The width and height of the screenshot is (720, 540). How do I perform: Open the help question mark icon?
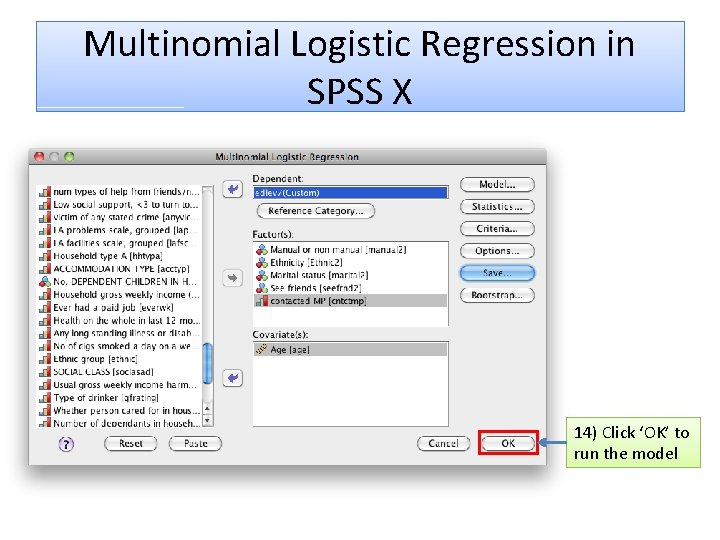coord(67,444)
